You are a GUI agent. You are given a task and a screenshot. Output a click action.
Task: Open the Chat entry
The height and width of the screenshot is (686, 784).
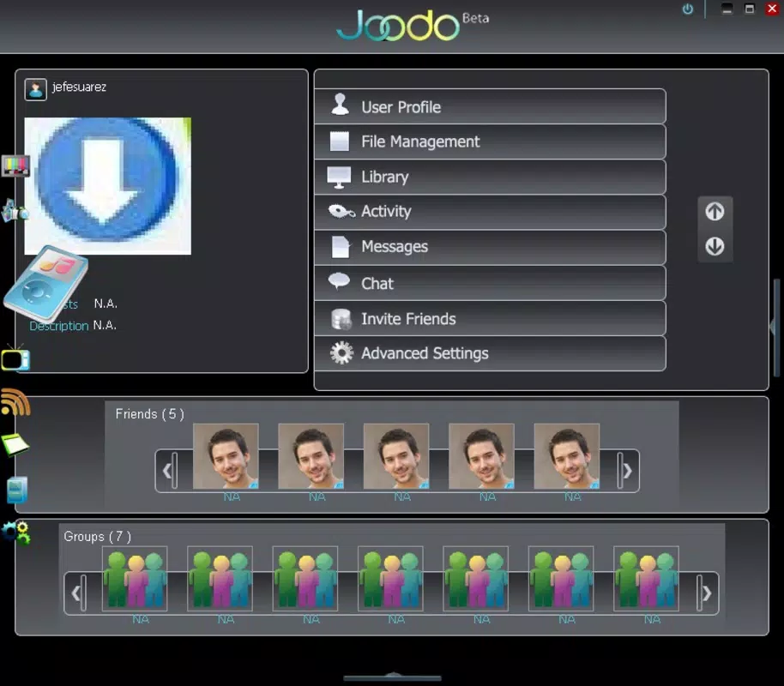490,283
